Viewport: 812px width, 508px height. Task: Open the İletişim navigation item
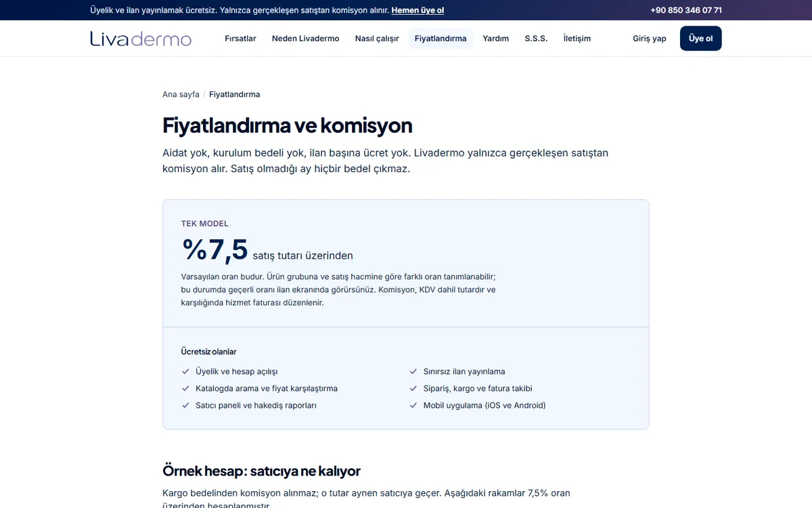[x=577, y=39]
